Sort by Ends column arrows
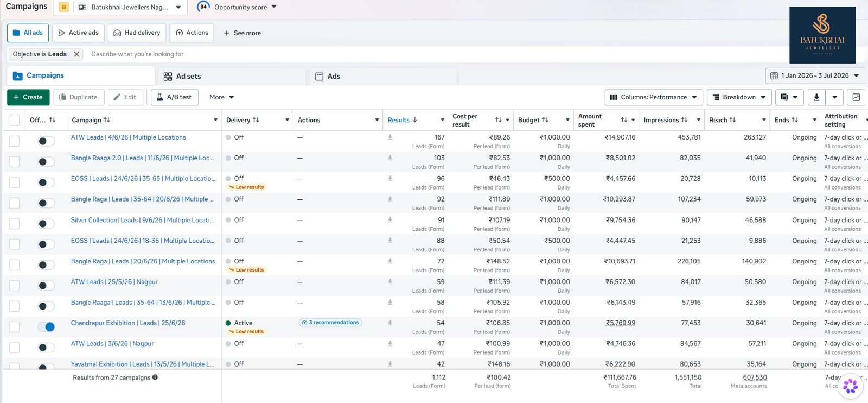 794,120
